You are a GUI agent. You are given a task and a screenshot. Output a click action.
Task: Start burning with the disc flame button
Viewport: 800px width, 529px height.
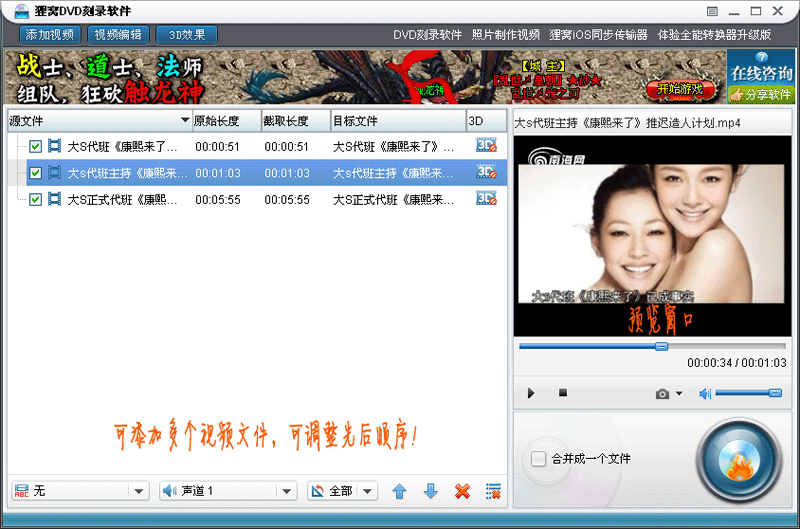point(739,460)
